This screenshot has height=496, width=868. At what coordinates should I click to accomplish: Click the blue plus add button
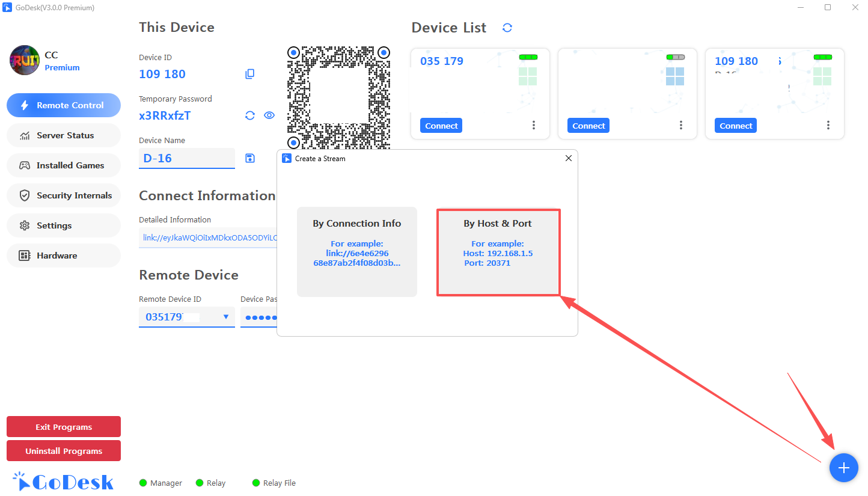point(843,468)
